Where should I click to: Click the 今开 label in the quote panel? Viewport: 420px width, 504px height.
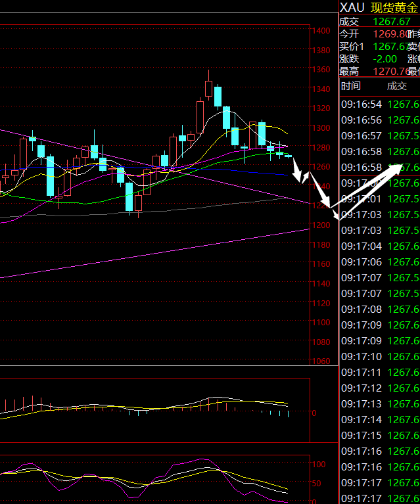click(349, 34)
